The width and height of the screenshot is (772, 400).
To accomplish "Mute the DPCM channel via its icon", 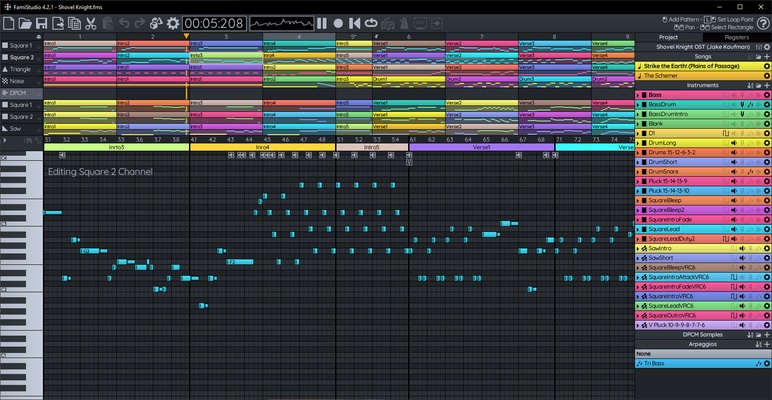I will coord(5,93).
